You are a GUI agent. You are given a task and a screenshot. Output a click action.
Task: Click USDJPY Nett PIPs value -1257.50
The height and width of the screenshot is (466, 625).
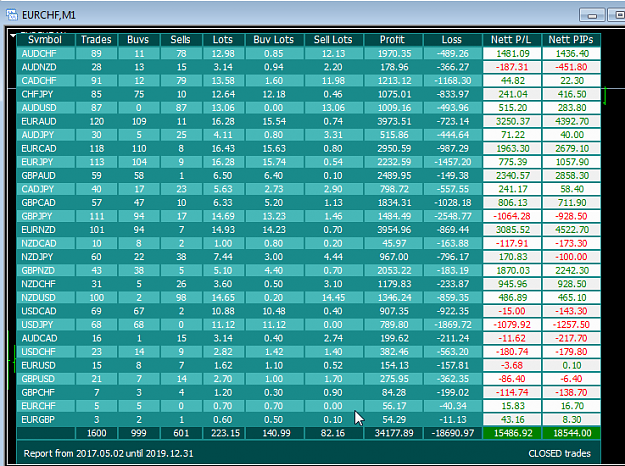[x=571, y=324]
